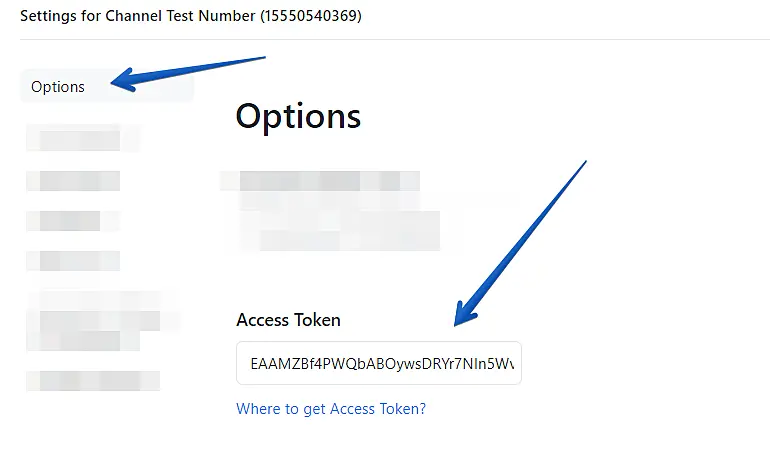Screen dimensions: 770x471
Task: Open the "Where to get Access Token?" link
Action: (330, 409)
